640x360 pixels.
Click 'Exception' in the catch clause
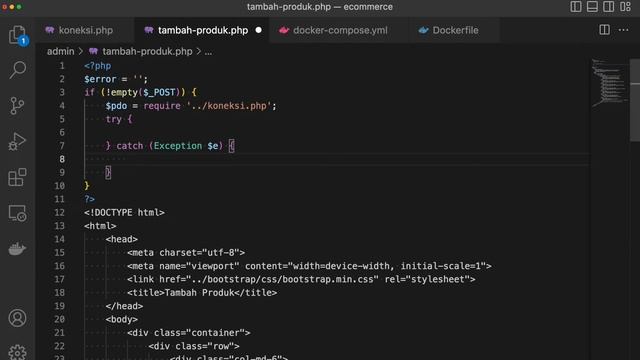[x=178, y=146]
